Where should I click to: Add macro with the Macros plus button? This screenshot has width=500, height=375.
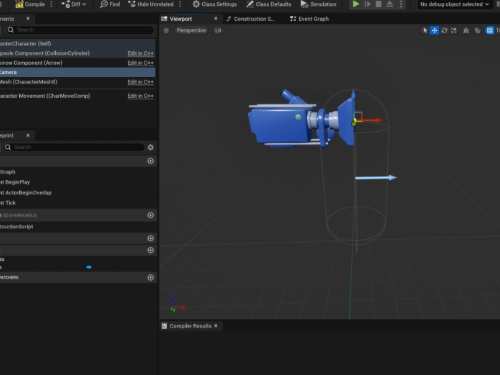151,238
